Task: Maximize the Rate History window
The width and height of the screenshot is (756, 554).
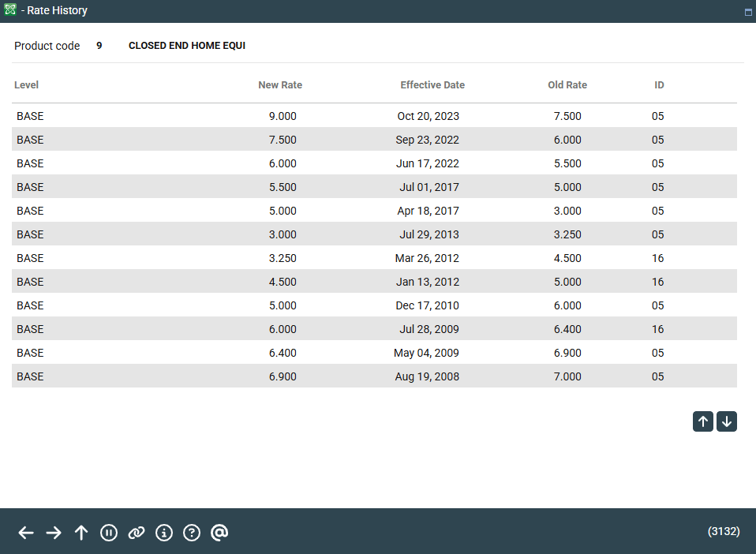Action: [747, 12]
